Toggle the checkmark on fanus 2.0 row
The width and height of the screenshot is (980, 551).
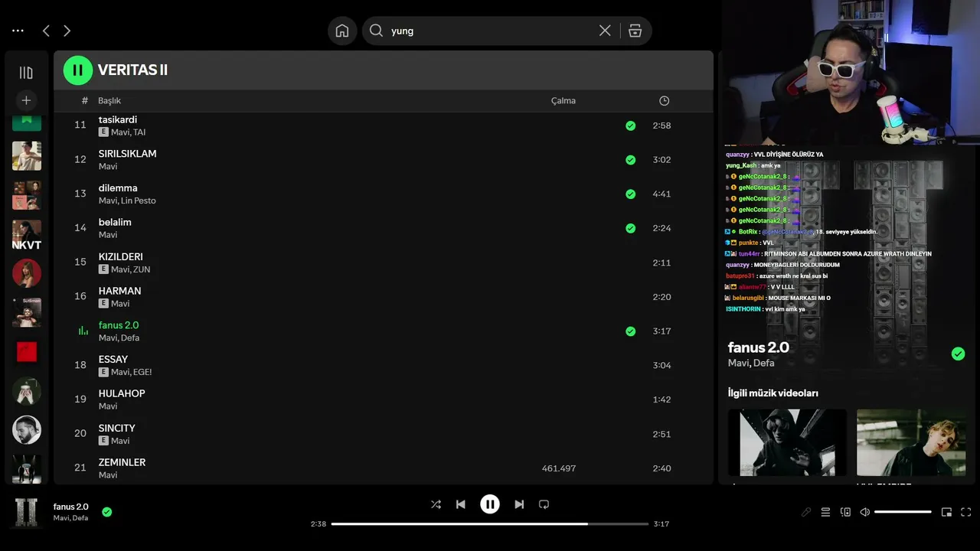pos(630,331)
